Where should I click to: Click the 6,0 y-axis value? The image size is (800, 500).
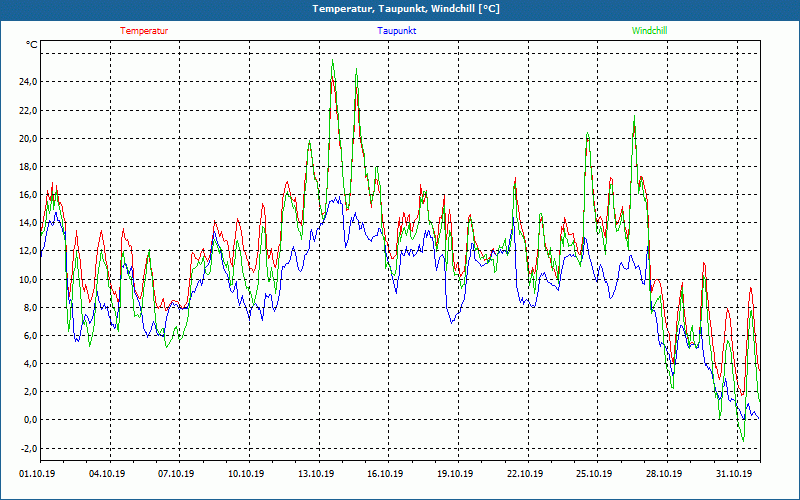click(30, 335)
